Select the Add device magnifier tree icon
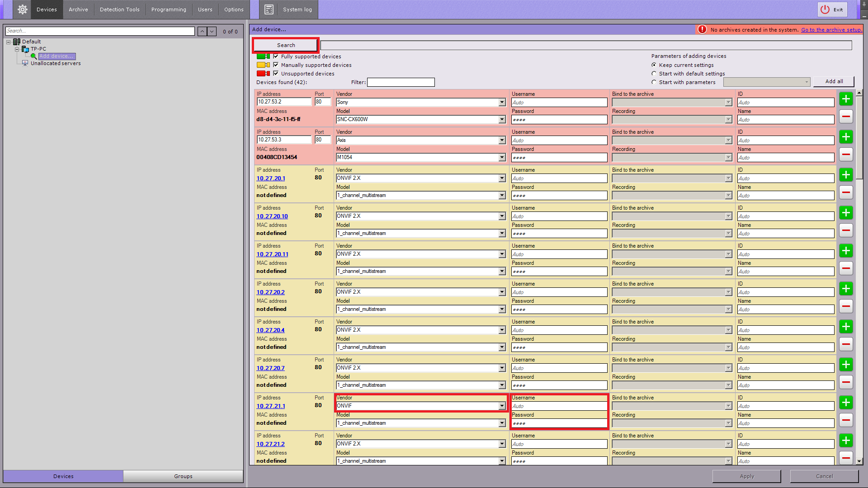Viewport: 868px width, 488px height. pyautogui.click(x=34, y=56)
